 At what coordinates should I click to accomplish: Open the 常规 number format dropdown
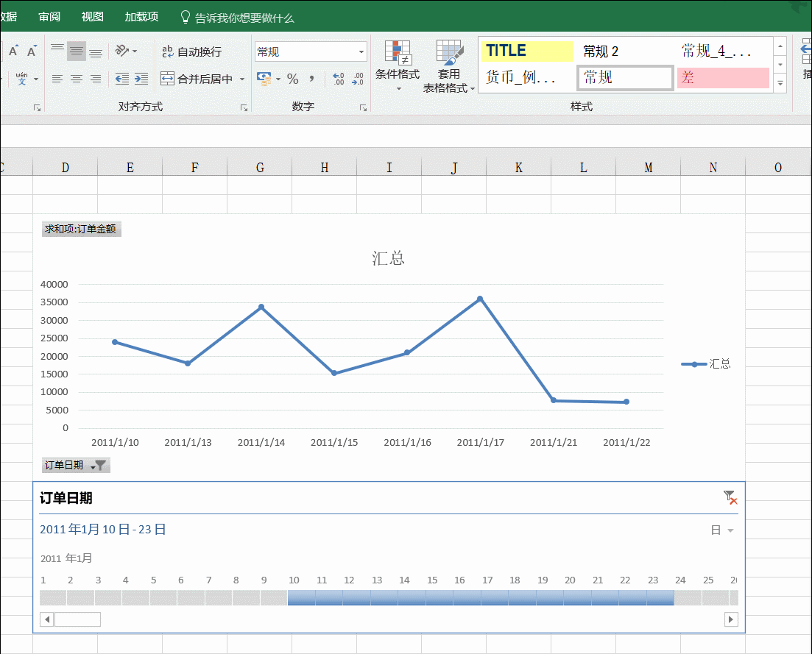[x=361, y=51]
